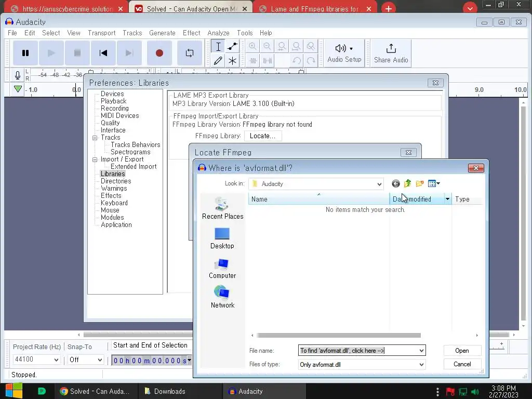Select the Selection (I-beam) tool

pos(218,46)
